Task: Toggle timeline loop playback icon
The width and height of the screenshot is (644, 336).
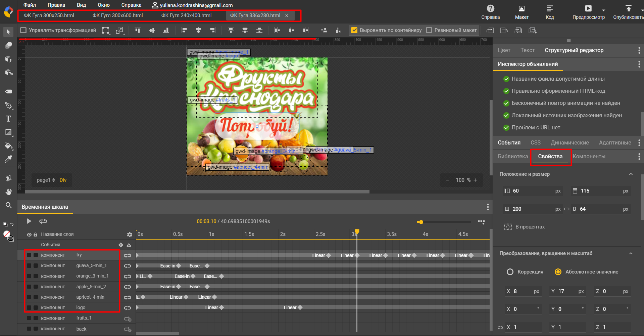Action: pos(43,221)
